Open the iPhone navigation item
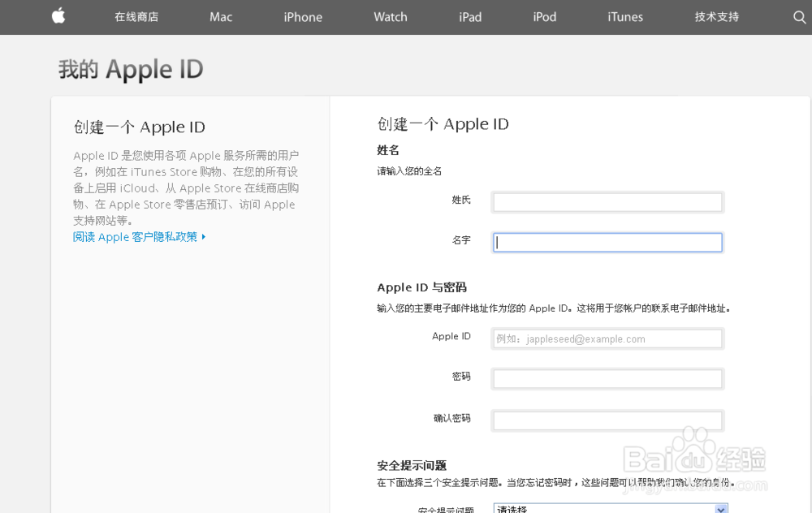The height and width of the screenshot is (513, 812). tap(303, 17)
